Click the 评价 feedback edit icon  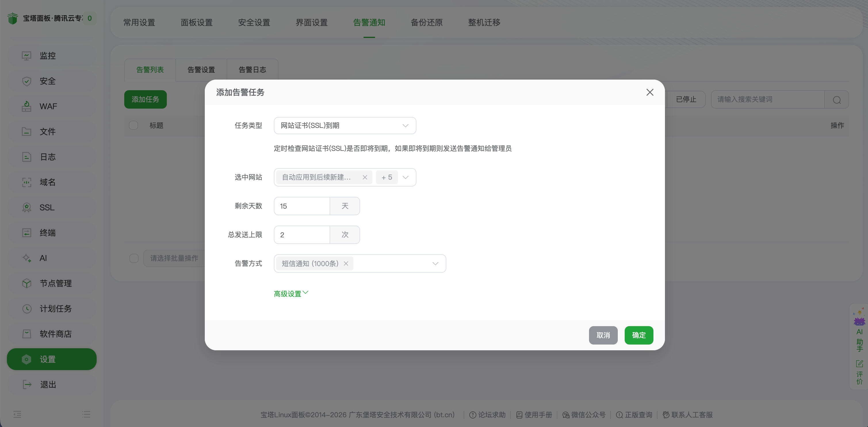(859, 364)
